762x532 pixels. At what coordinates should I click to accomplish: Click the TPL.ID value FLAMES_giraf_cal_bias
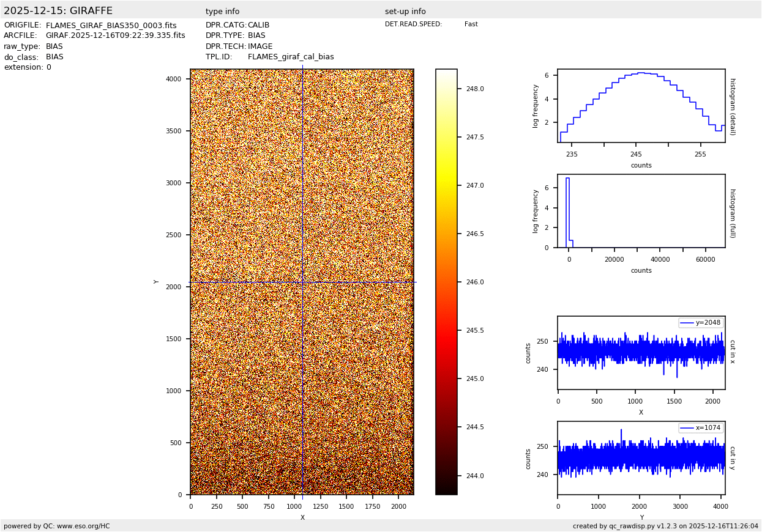[291, 57]
